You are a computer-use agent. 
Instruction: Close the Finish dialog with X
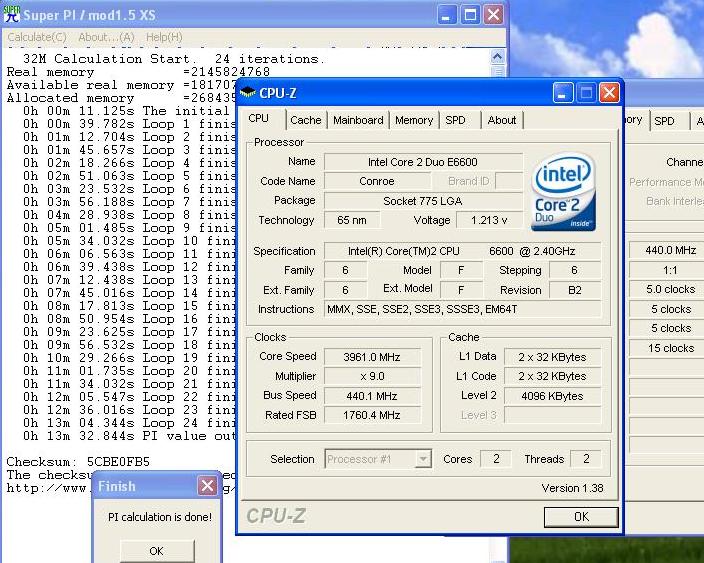[207, 485]
